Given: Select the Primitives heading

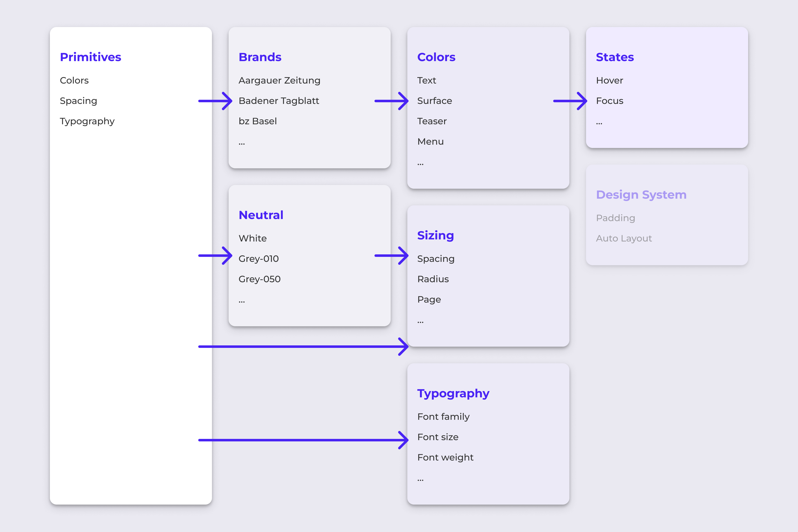Looking at the screenshot, I should (x=90, y=57).
